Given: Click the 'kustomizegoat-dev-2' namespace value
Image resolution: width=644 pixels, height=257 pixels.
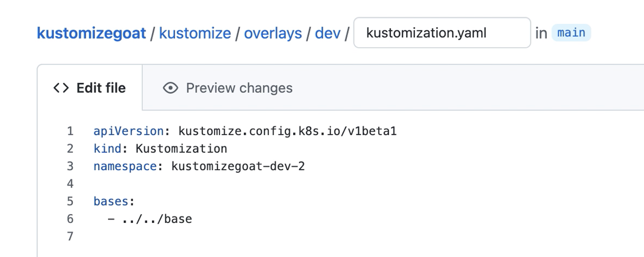Looking at the screenshot, I should coord(238,166).
